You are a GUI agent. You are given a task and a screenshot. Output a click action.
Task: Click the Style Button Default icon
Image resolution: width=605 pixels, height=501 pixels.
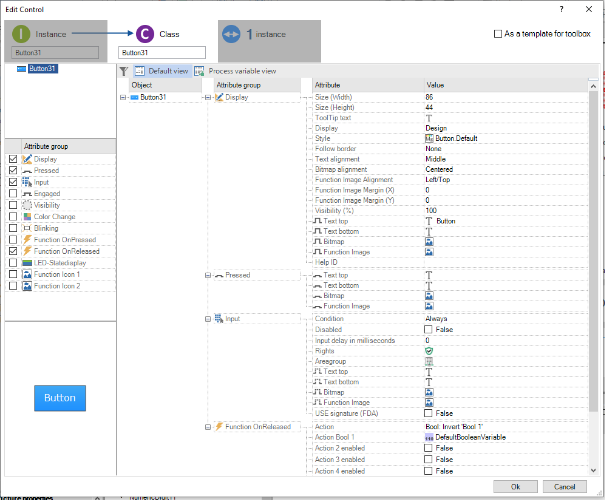click(429, 139)
